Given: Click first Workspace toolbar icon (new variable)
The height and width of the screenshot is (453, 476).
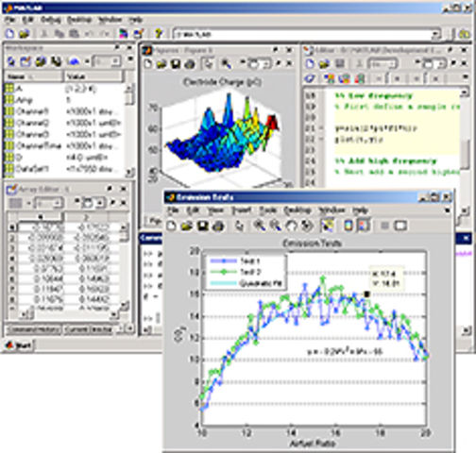Looking at the screenshot, I should (x=11, y=61).
